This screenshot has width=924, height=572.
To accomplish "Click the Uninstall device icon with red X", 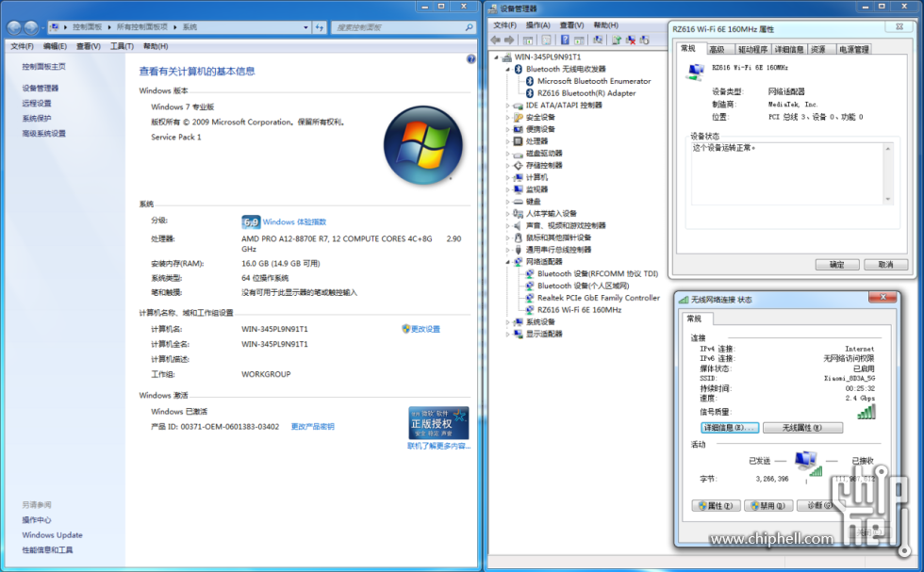I will [x=631, y=41].
